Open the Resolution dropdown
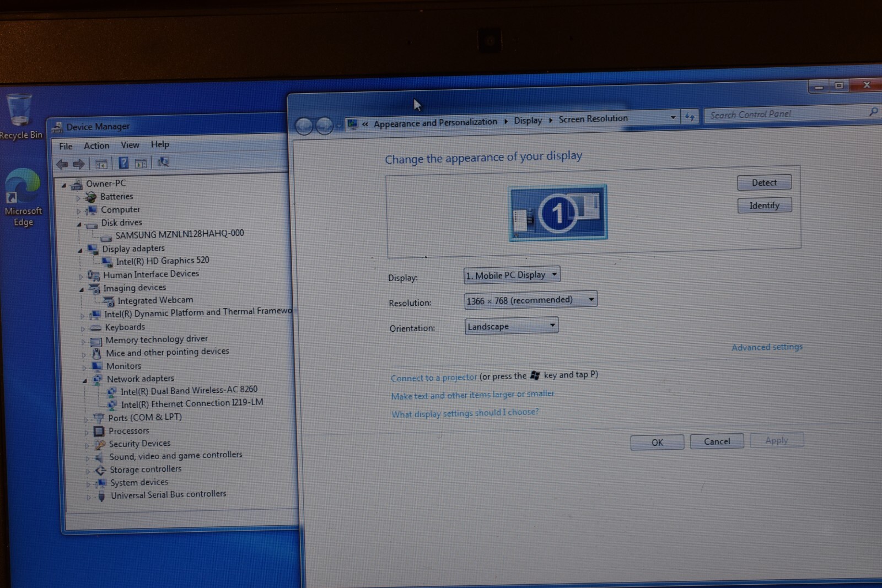Screen dimensions: 882x588 (x=530, y=300)
